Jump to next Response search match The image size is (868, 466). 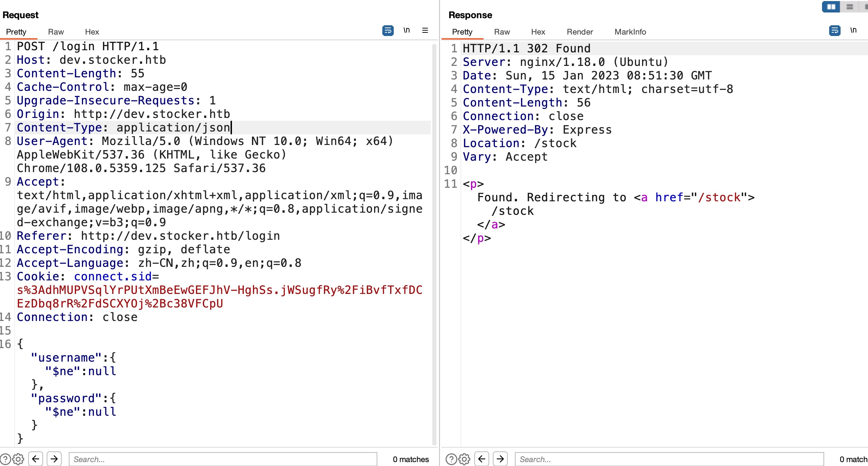click(x=500, y=459)
